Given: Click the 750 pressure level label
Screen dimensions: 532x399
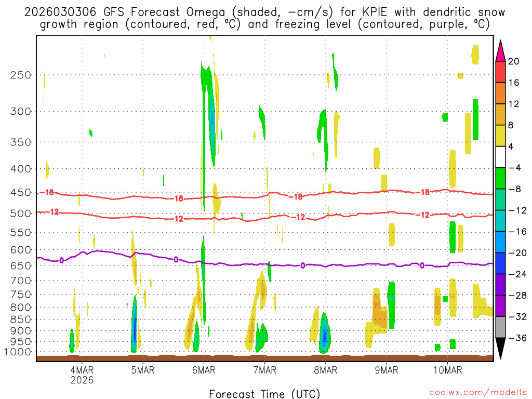Looking at the screenshot, I should tap(21, 294).
